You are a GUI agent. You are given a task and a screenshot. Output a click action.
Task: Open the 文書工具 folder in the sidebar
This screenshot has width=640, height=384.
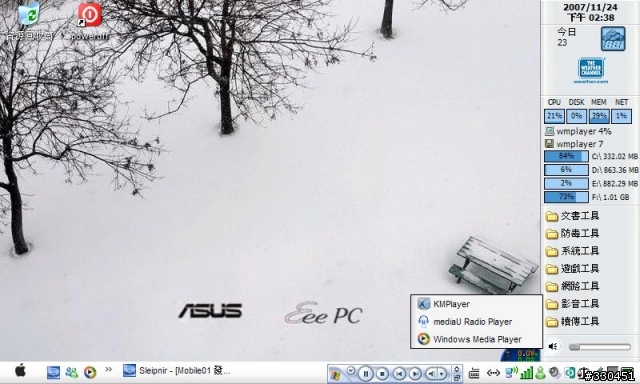[x=573, y=216]
